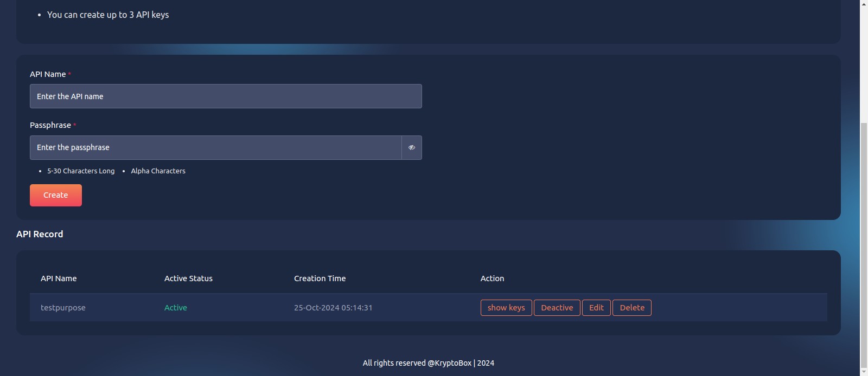Screen dimensions: 868x376
Task: Click the KryptoBox footer copyright text
Action: point(429,363)
